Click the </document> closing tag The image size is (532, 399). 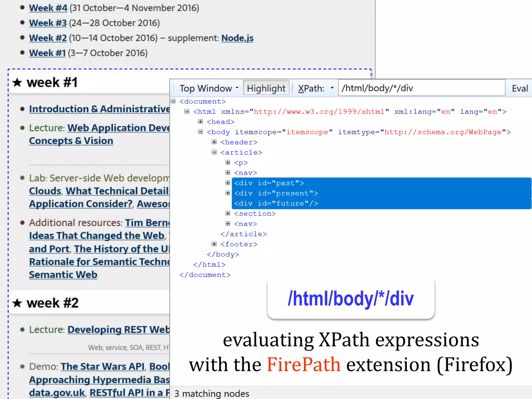(205, 275)
